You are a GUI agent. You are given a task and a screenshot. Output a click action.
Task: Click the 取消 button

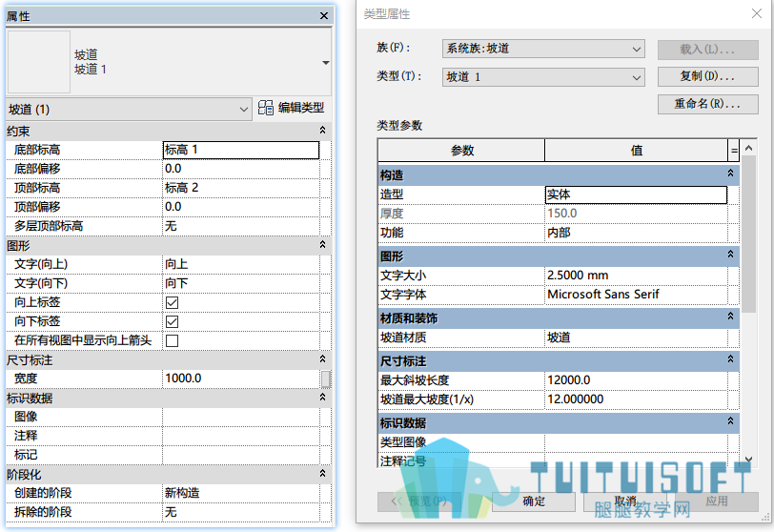coord(625,501)
